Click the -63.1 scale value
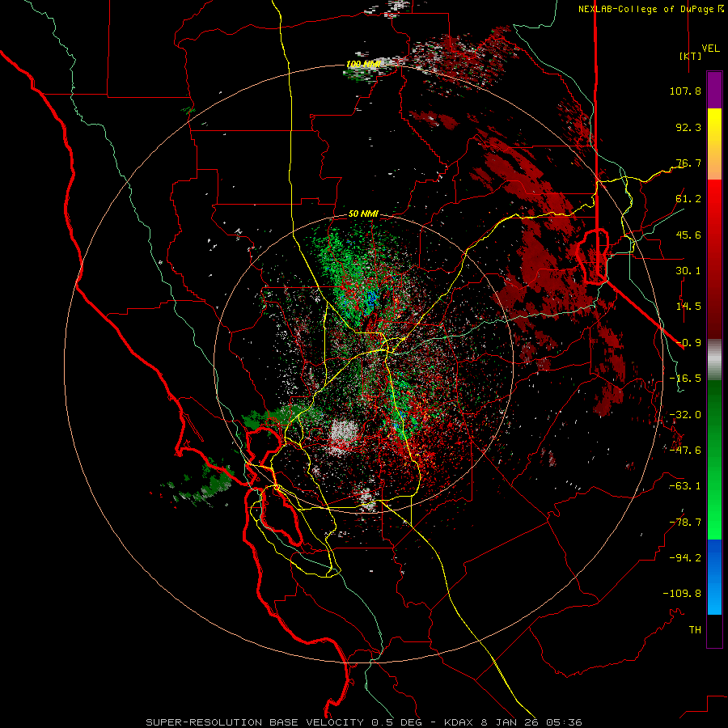The width and height of the screenshot is (728, 728). click(x=685, y=486)
